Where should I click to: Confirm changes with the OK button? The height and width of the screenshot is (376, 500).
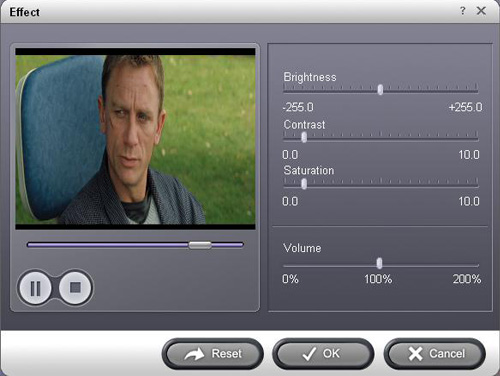coord(323,354)
